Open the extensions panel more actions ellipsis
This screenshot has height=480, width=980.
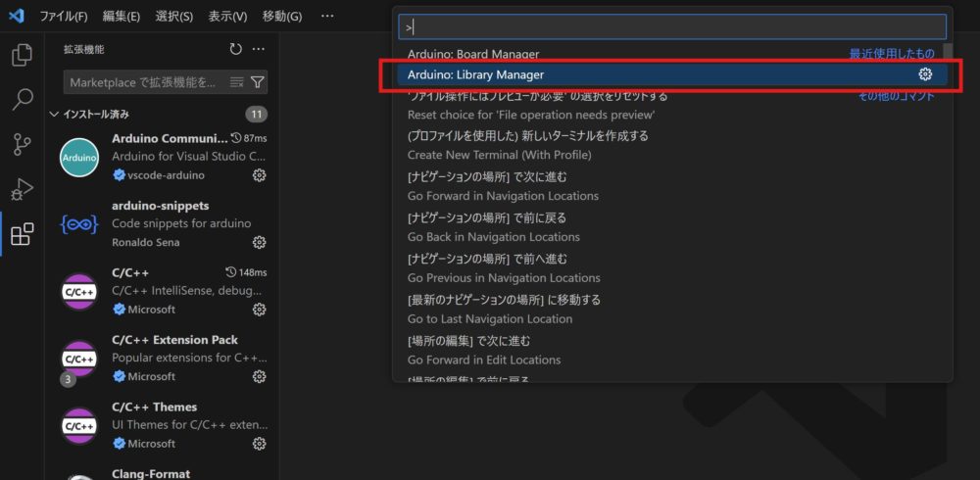[259, 49]
